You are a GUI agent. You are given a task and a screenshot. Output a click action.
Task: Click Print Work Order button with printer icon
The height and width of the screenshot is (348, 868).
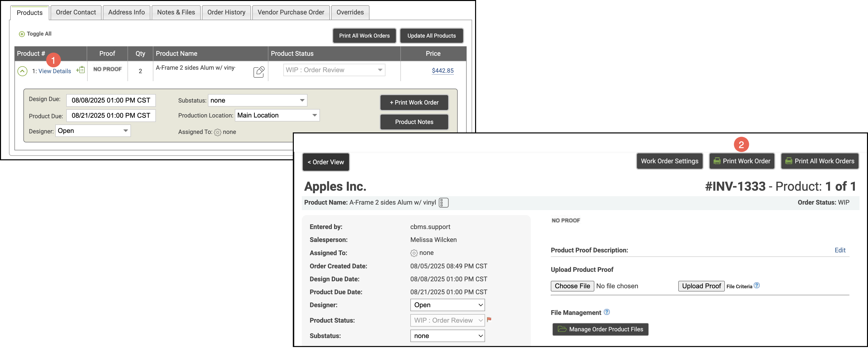click(742, 161)
